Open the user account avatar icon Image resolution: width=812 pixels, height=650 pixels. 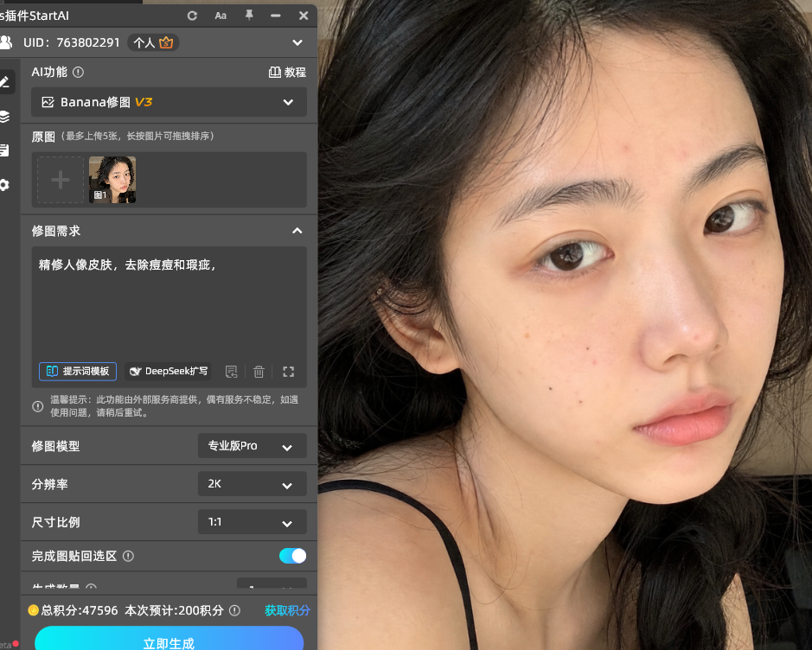click(6, 42)
